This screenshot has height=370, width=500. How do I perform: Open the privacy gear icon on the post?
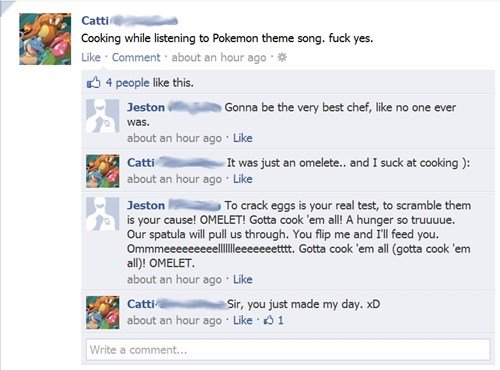pyautogui.click(x=282, y=58)
